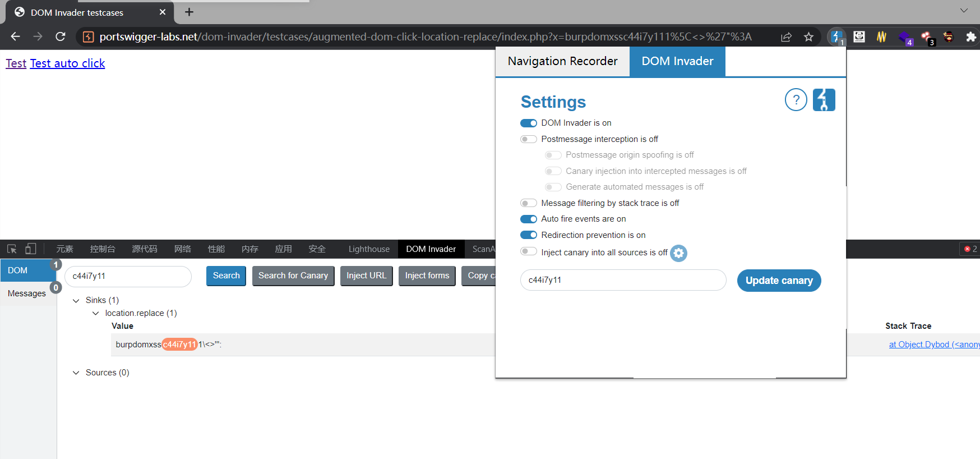The height and width of the screenshot is (459, 980).
Task: Click the DevTools error count badge
Action: (x=970, y=249)
